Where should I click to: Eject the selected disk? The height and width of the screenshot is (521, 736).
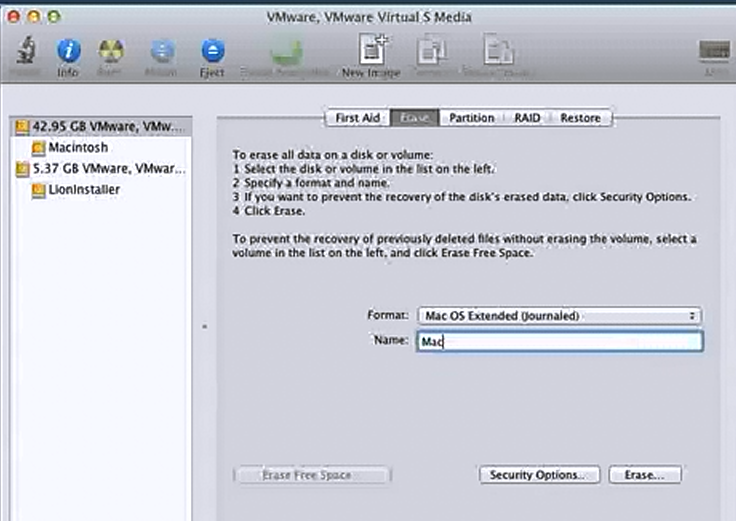[x=213, y=51]
